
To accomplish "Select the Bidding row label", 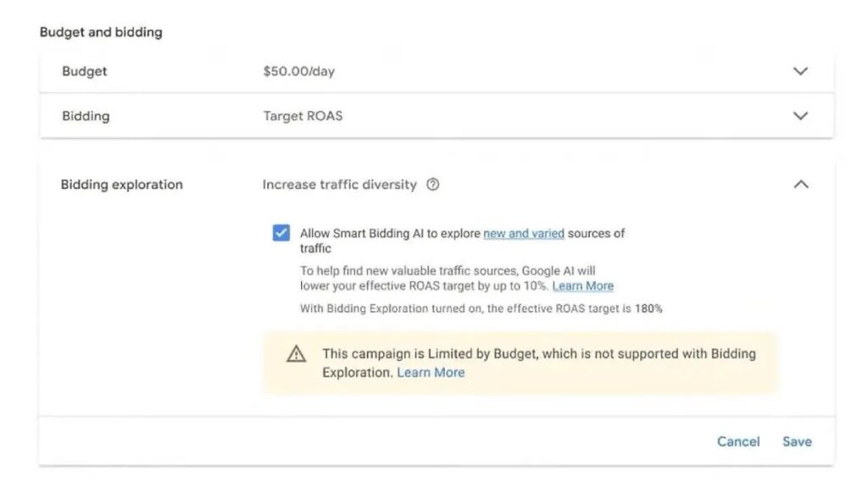I will coord(86,116).
